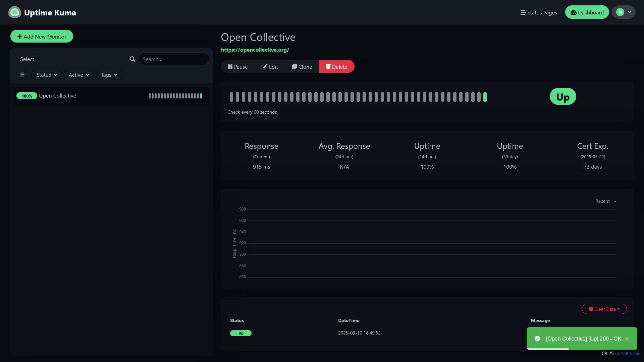
Task: Select the Open Collective monitor row
Action: (111, 96)
